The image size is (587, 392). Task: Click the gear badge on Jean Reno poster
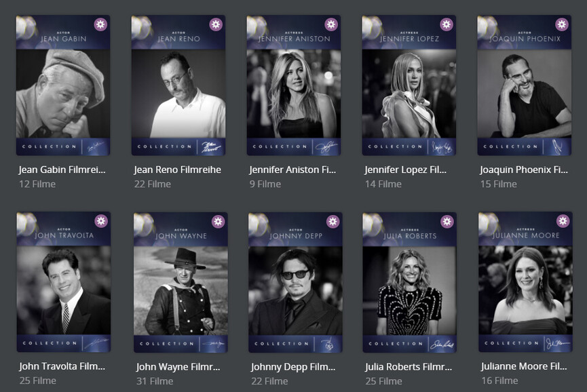pyautogui.click(x=216, y=24)
